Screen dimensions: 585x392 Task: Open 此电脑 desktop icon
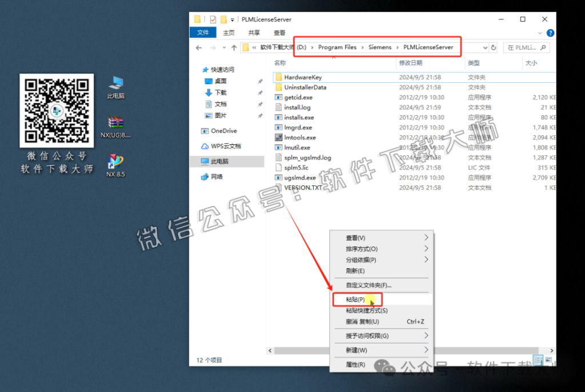click(115, 86)
